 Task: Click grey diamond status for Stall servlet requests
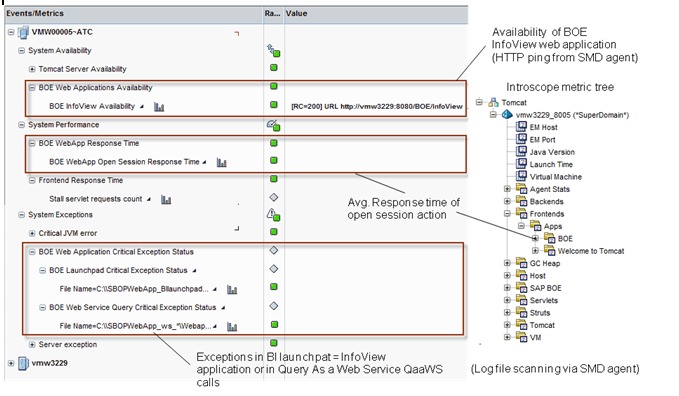click(x=274, y=198)
